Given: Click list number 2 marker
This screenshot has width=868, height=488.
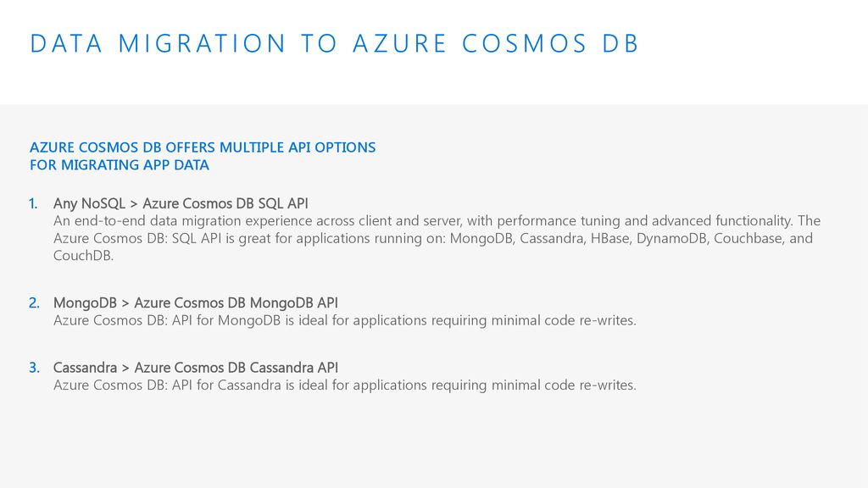Looking at the screenshot, I should pos(34,302).
